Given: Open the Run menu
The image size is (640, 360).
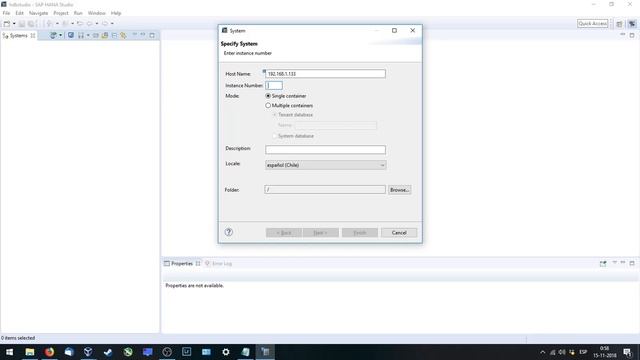Looking at the screenshot, I should coord(78,13).
